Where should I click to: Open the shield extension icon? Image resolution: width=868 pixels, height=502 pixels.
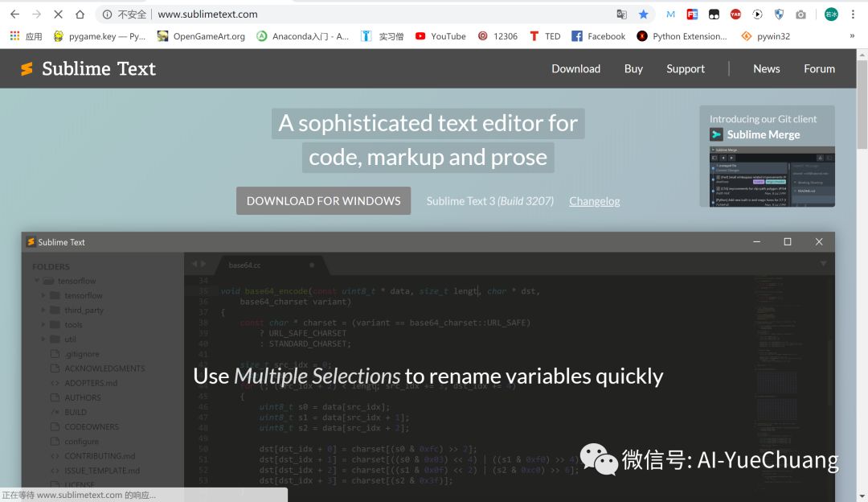[779, 14]
